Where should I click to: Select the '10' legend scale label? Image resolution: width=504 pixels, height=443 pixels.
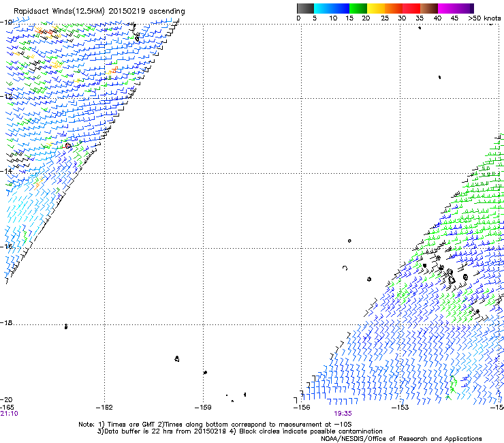click(x=333, y=18)
